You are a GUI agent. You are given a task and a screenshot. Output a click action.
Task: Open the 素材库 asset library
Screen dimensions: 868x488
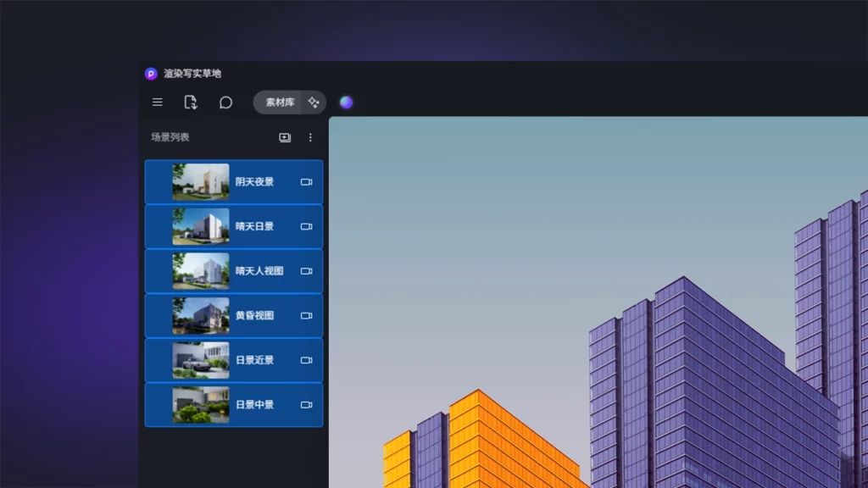279,103
